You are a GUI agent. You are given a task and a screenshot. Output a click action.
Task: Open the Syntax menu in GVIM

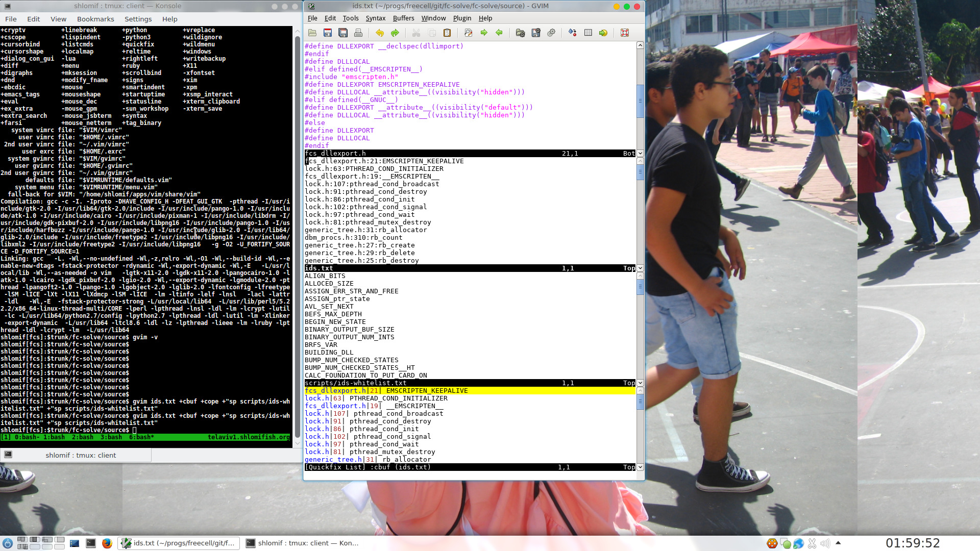tap(376, 18)
